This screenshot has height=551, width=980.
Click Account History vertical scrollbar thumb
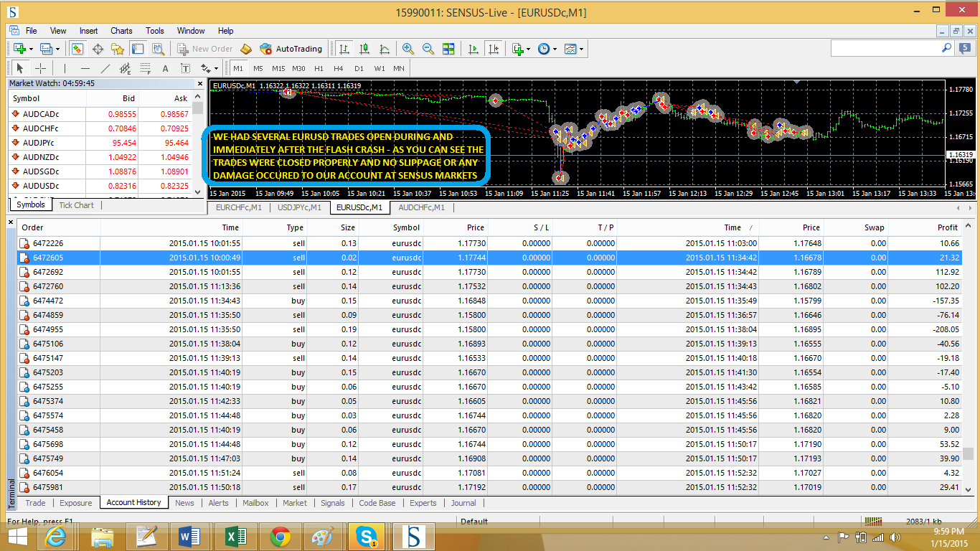968,453
